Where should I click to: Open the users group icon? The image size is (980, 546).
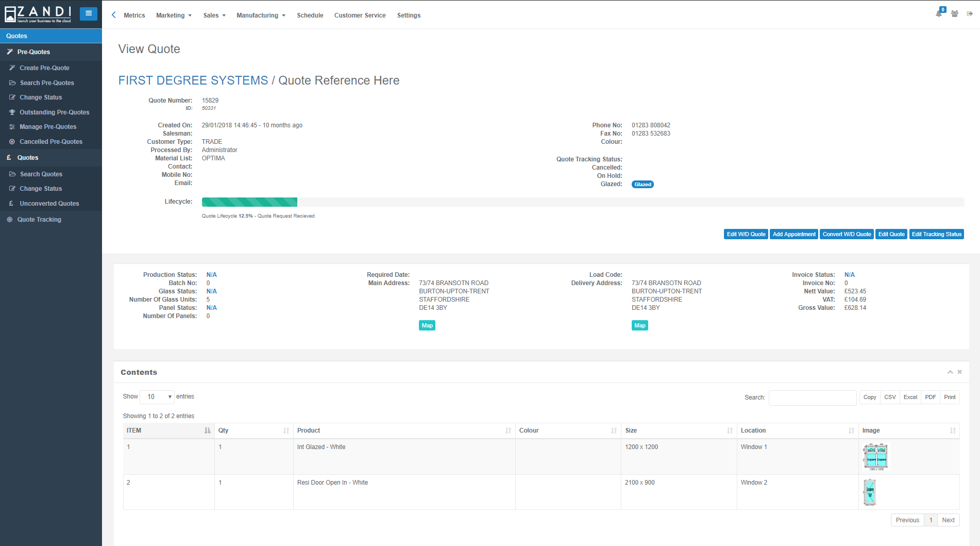(x=955, y=14)
